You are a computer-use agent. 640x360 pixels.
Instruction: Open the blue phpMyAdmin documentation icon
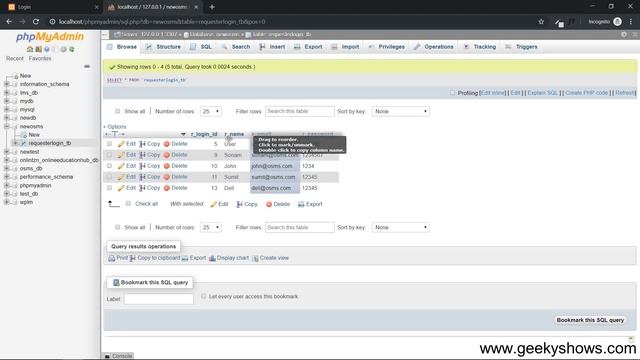pos(47,49)
